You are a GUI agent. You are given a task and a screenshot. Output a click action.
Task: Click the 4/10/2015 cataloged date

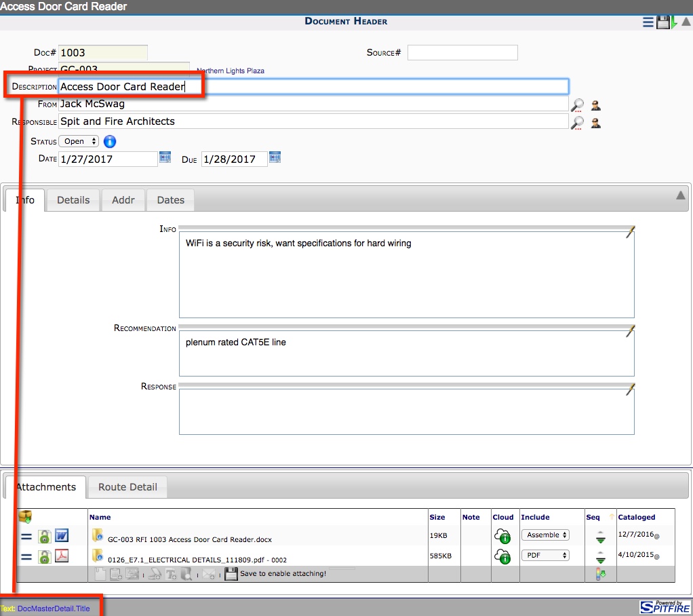coord(635,554)
